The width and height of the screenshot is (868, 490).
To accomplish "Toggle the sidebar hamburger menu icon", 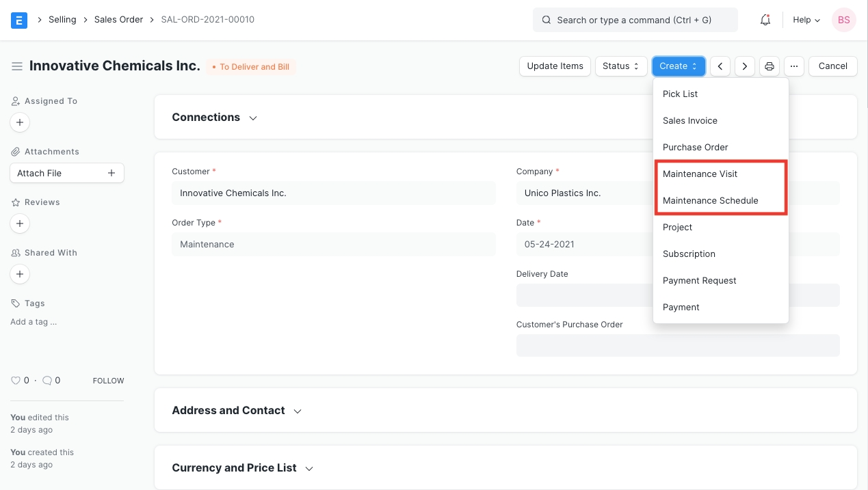I will click(16, 66).
